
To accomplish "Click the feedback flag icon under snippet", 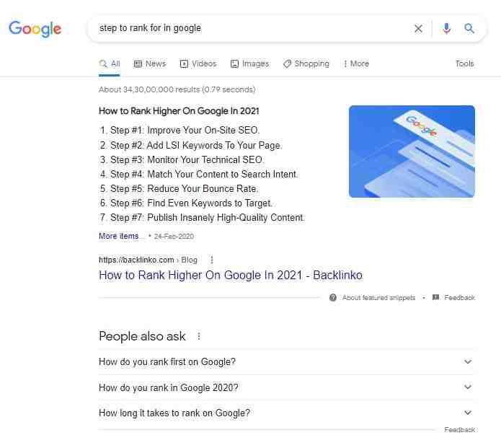I will (x=435, y=297).
